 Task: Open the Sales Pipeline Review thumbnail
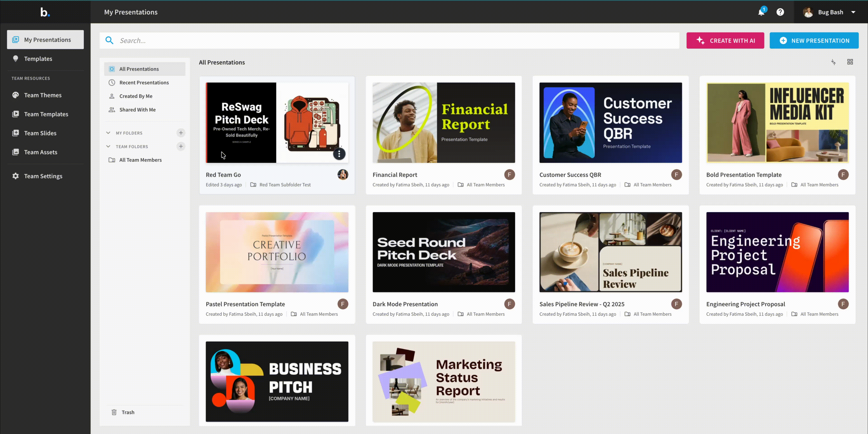point(611,252)
